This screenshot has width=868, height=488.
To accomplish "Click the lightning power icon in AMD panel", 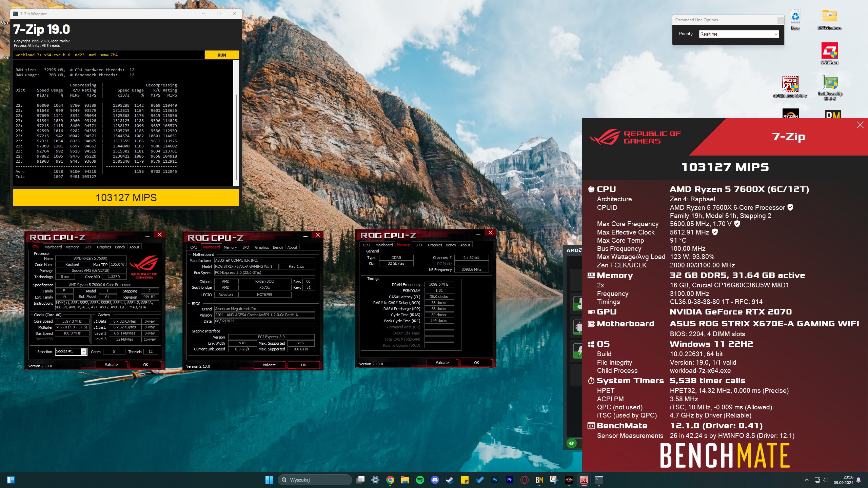I will 578,351.
